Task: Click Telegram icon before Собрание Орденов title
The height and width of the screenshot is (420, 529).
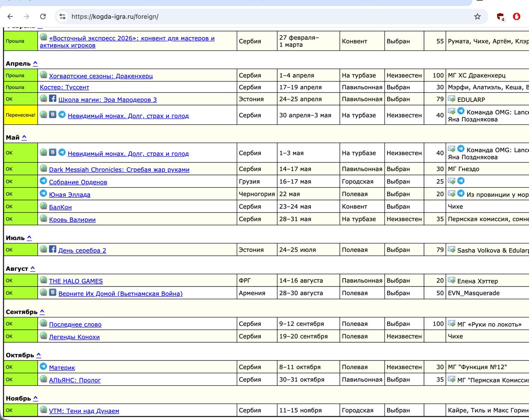Action: coord(43,181)
